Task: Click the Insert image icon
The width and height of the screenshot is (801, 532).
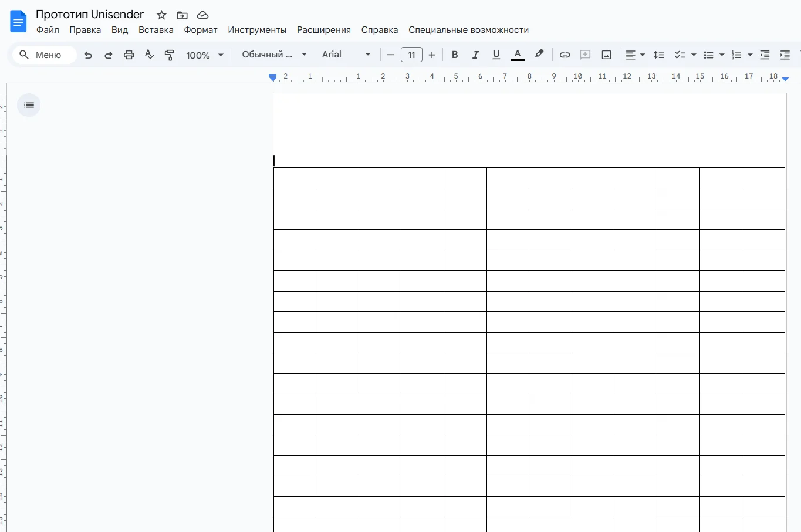Action: tap(606, 55)
